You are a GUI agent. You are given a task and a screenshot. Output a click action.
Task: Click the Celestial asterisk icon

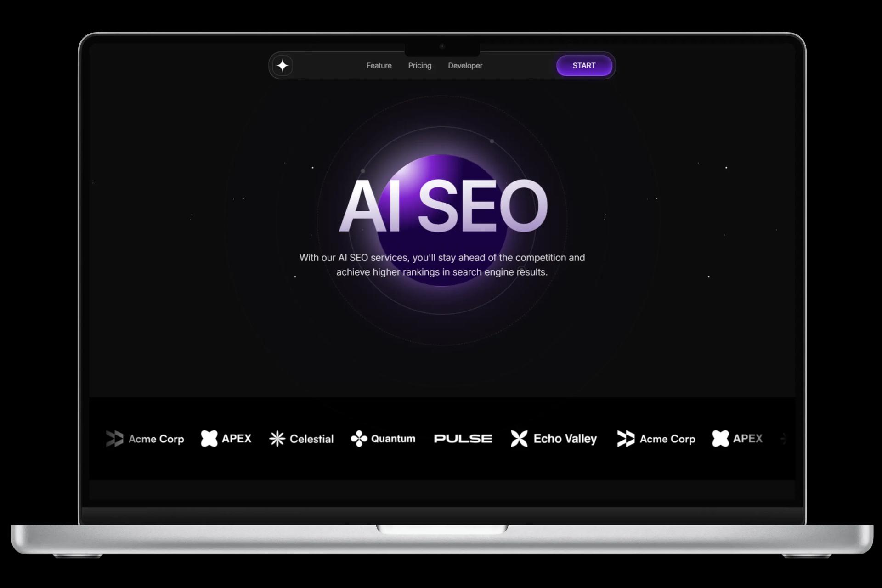pyautogui.click(x=277, y=438)
